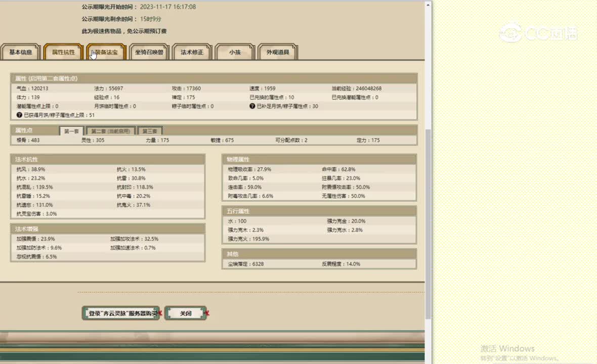
Task: Click the date 2023-11-17 16:17:08
Action: coord(168,7)
